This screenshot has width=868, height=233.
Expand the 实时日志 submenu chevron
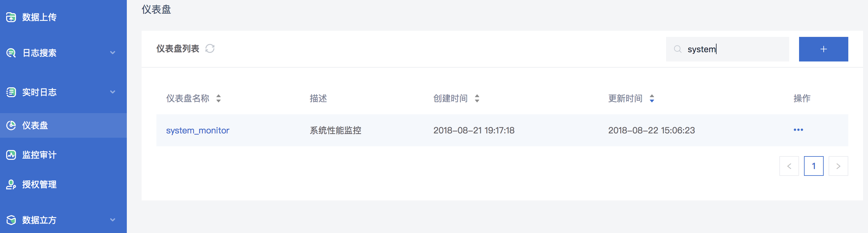click(x=113, y=92)
